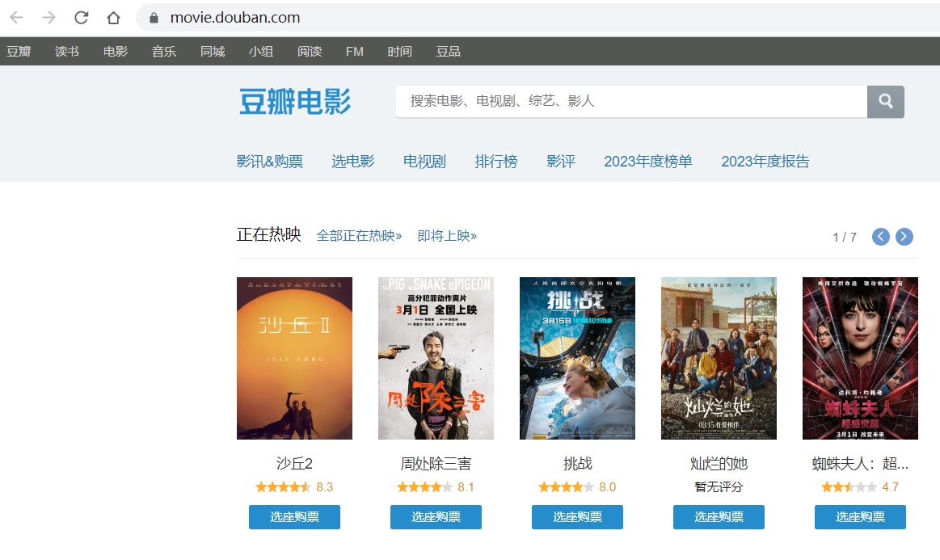Screen dimensions: 940x560
Task: Open 电影 in the top navigation
Action: coord(116,52)
